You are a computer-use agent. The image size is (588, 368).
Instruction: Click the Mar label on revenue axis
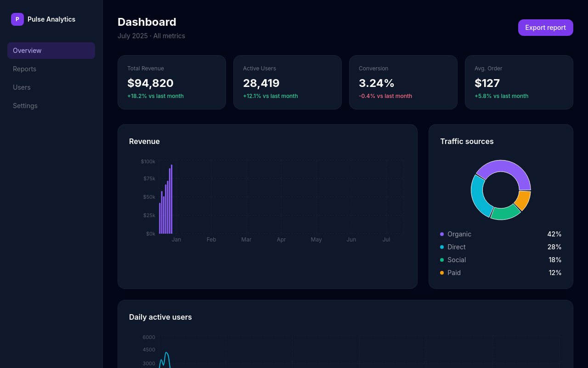tap(246, 240)
